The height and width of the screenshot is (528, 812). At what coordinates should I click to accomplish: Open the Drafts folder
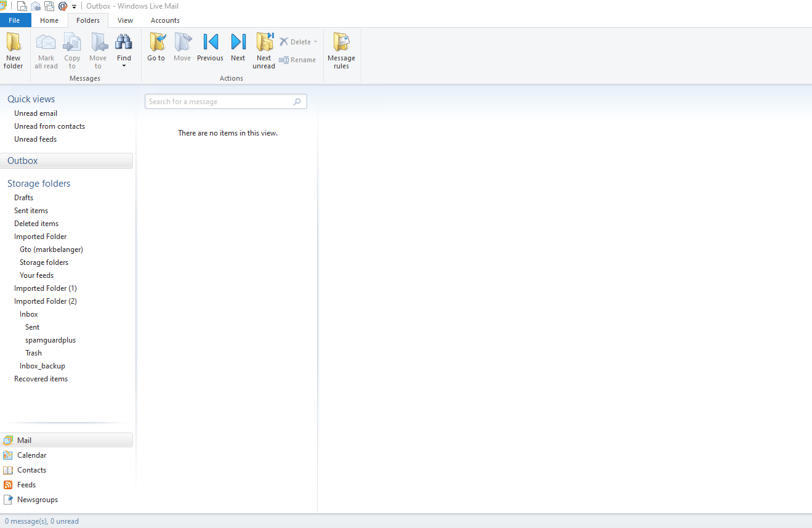pyautogui.click(x=24, y=198)
